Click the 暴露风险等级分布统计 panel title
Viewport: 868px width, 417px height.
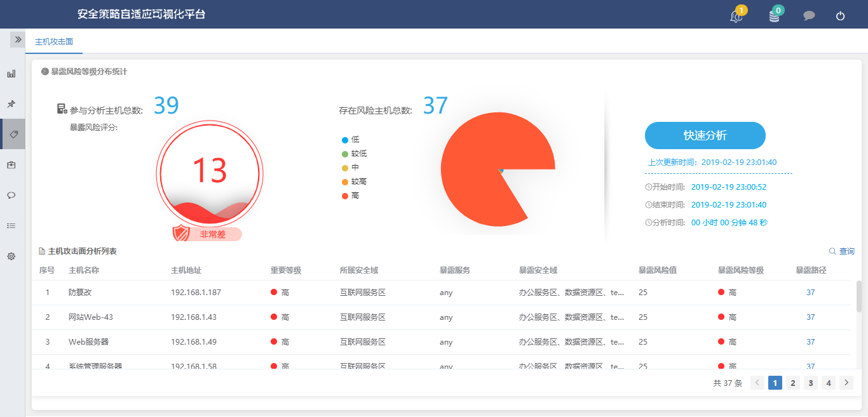click(x=89, y=72)
